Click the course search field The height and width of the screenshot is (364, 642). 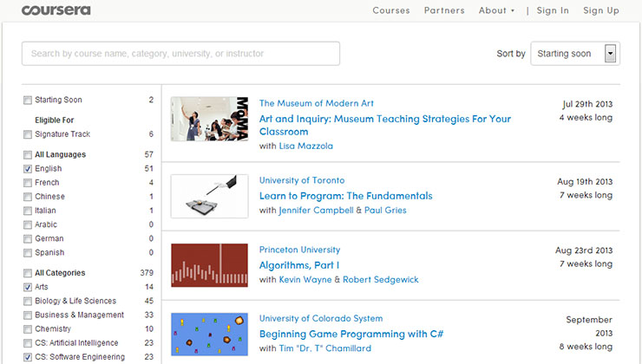point(180,54)
